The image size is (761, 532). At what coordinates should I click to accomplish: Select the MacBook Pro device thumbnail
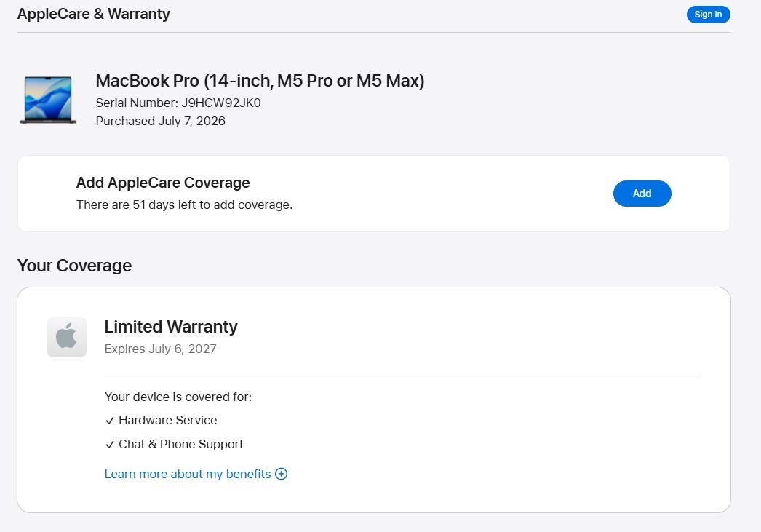click(x=48, y=100)
